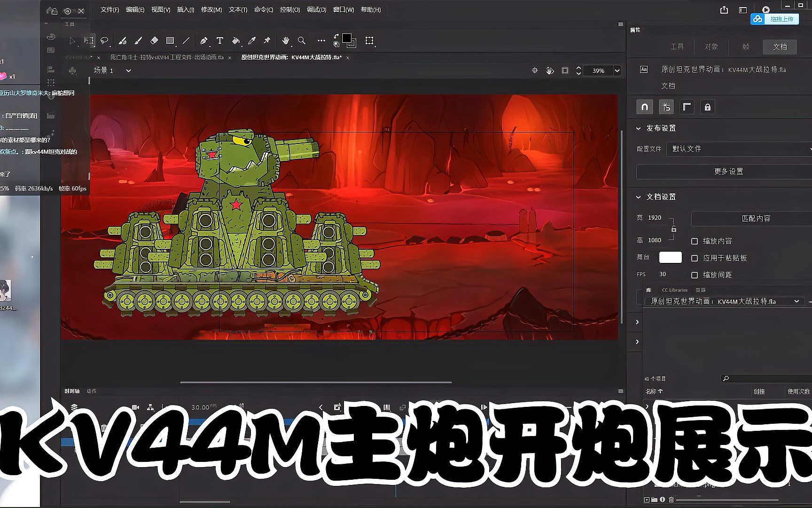This screenshot has width=812, height=508.
Task: Select the Rectangle tool
Action: tap(170, 40)
